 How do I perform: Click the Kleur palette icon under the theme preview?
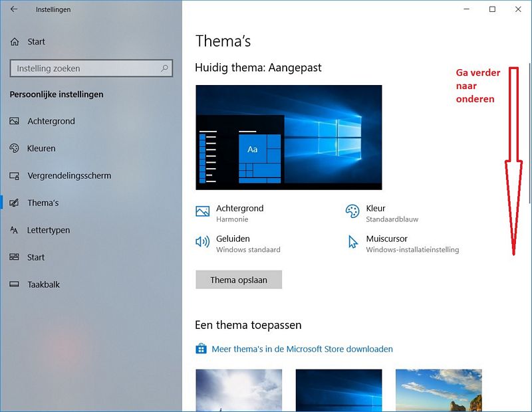(x=352, y=211)
